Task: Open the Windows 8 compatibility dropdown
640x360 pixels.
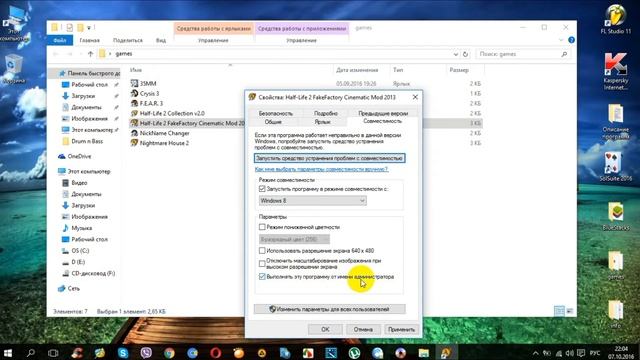Action: pyautogui.click(x=313, y=201)
